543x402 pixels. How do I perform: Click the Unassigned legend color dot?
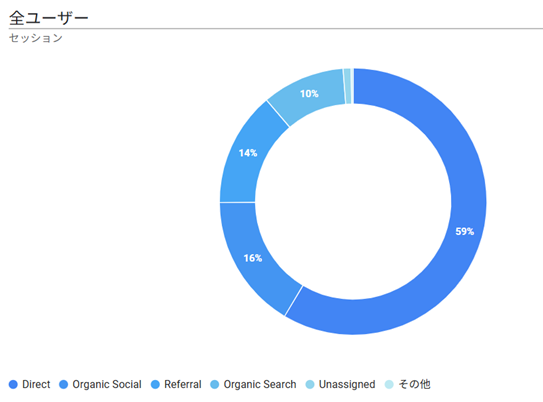coord(310,384)
